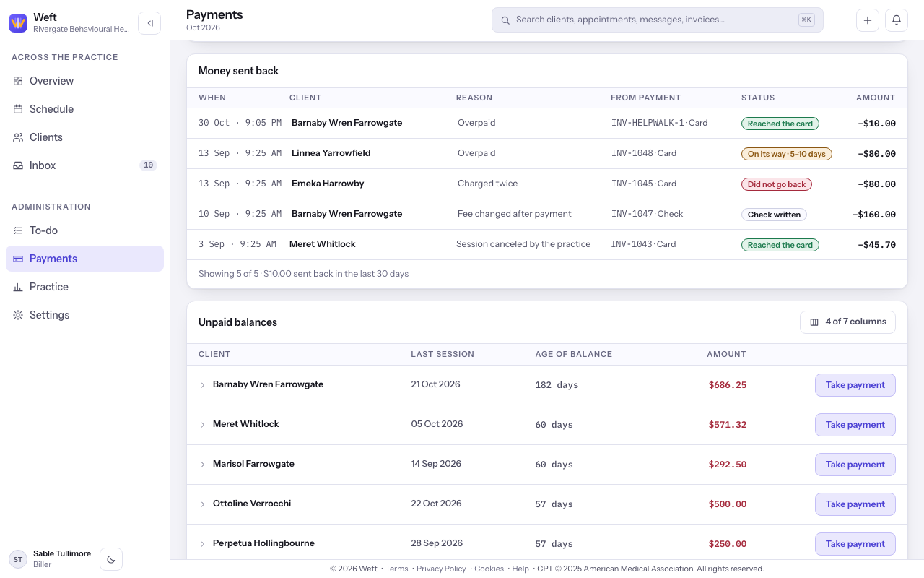Take payment for Perpetua Hollingbourne
Screen dimensions: 924x578
click(855, 544)
